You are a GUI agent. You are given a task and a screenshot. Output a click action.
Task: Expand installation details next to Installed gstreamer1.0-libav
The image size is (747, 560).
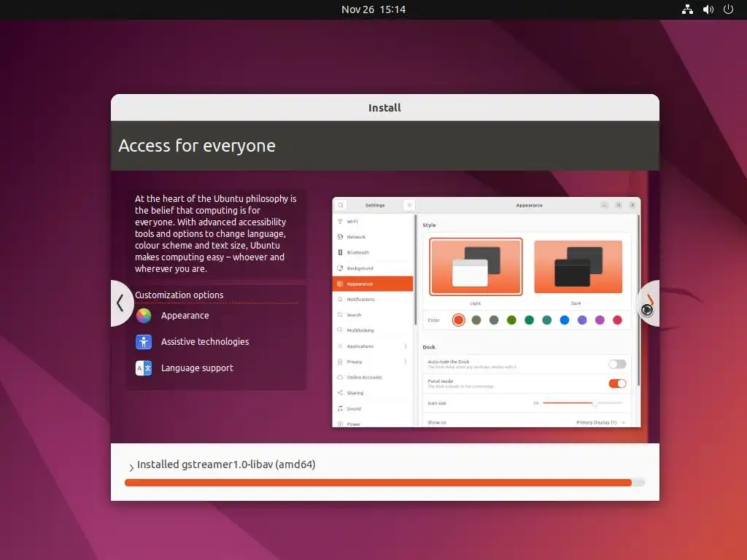click(131, 467)
